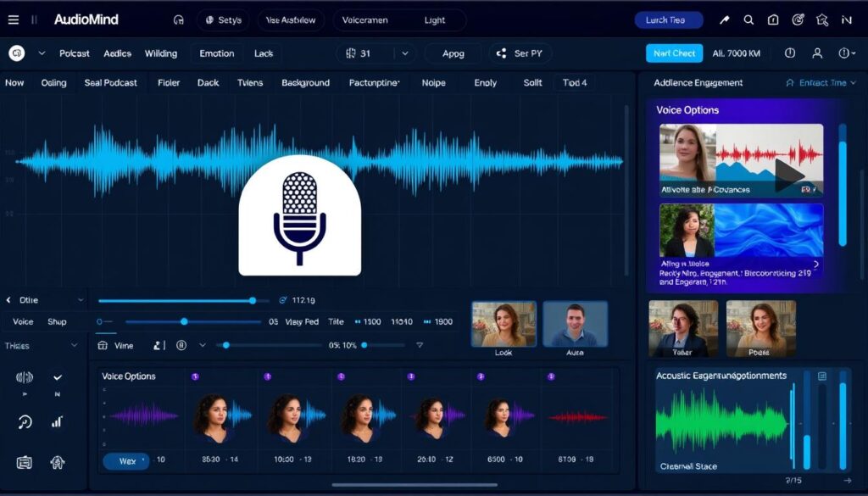
Task: Open the hamburger menu beside AudioMind
Action: (14, 20)
